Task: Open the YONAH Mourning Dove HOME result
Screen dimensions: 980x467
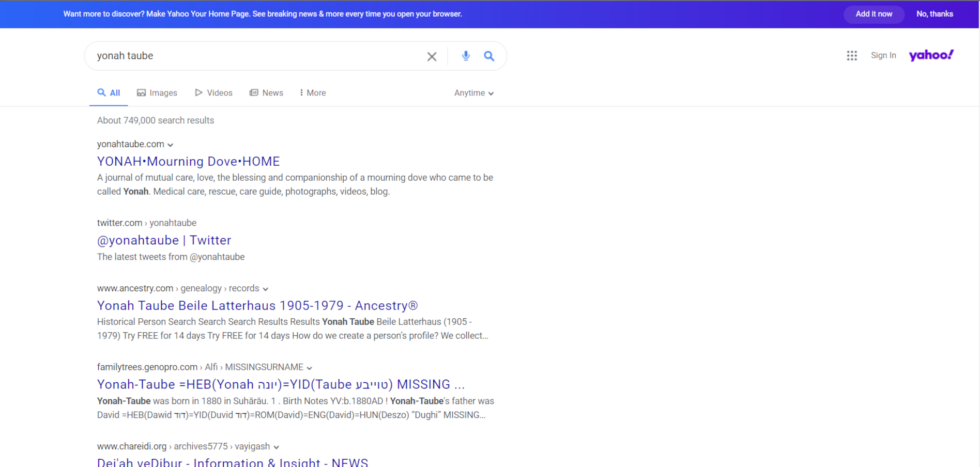Action: pos(188,162)
